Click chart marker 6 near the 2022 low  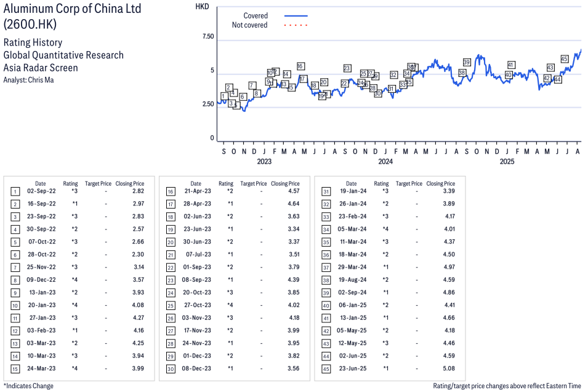(243, 97)
